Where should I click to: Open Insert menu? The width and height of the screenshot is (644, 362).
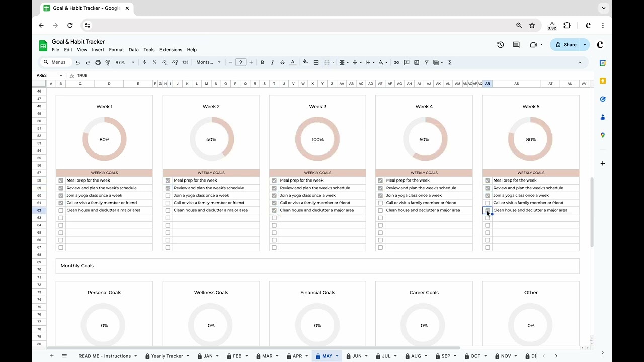click(x=98, y=50)
